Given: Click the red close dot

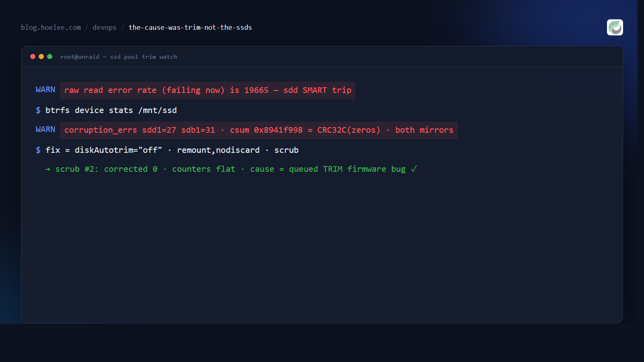Looking at the screenshot, I should pos(33,57).
